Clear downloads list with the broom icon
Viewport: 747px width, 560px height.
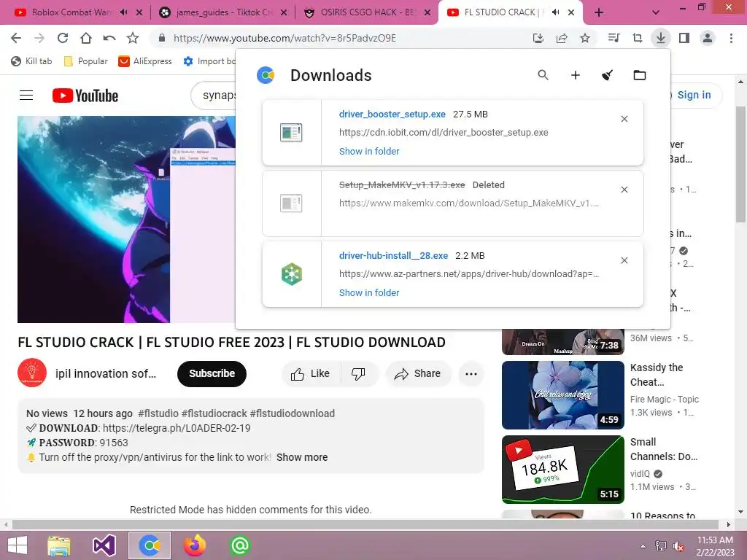point(608,75)
